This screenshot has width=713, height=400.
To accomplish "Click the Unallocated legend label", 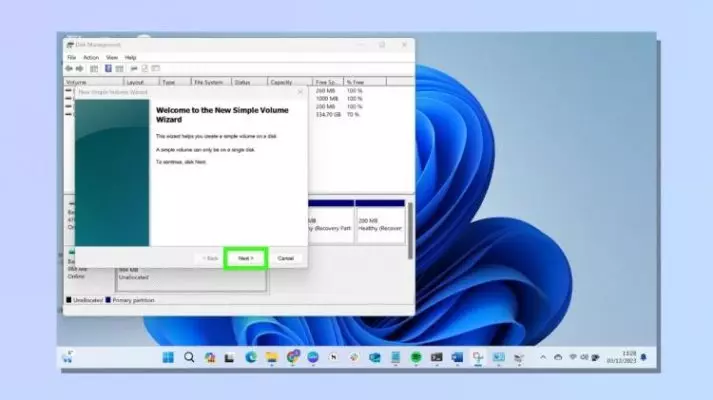I will [88, 300].
